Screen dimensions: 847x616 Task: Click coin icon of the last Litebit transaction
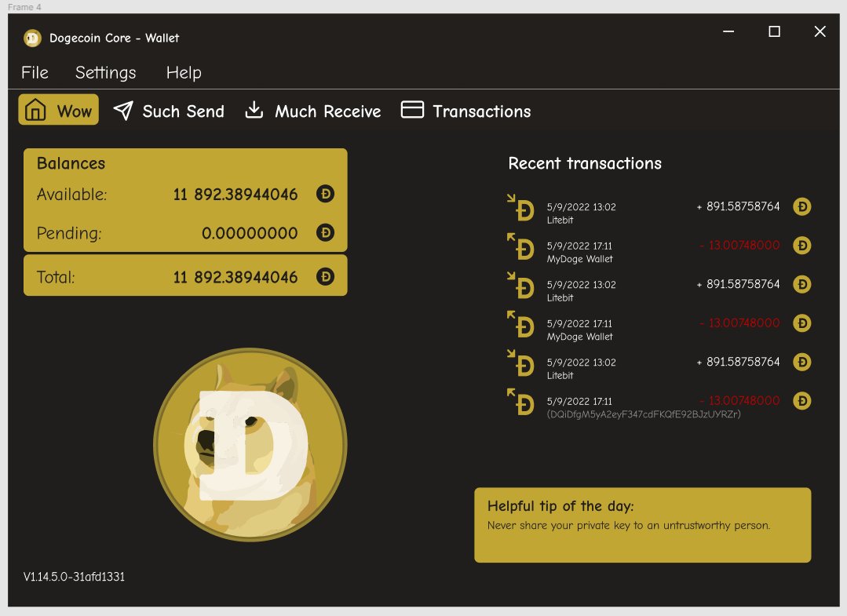(x=802, y=363)
